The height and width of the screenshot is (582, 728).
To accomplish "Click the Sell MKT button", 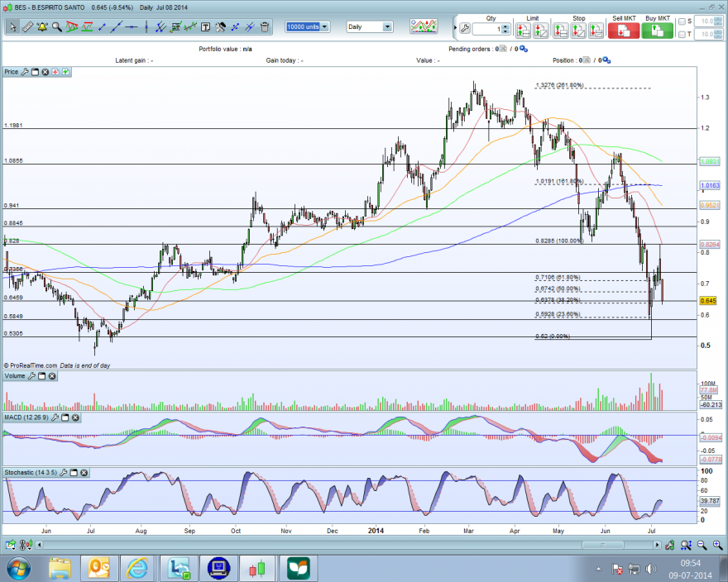I will (624, 31).
